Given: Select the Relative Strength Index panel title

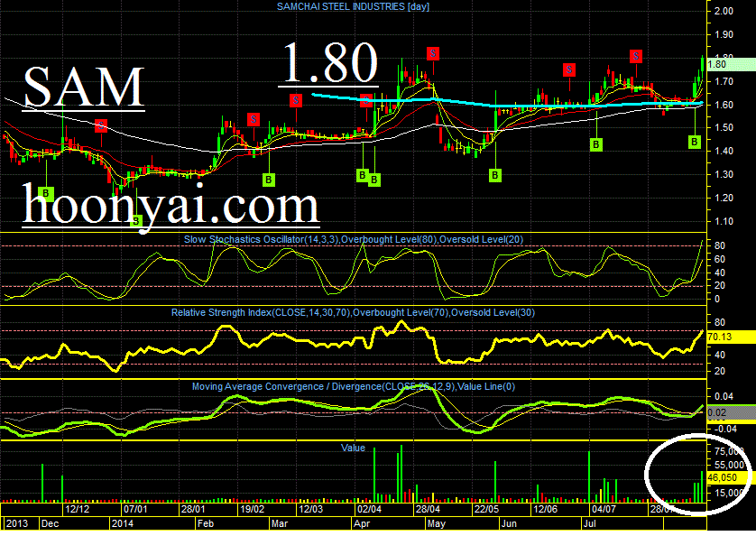Looking at the screenshot, I should (353, 312).
